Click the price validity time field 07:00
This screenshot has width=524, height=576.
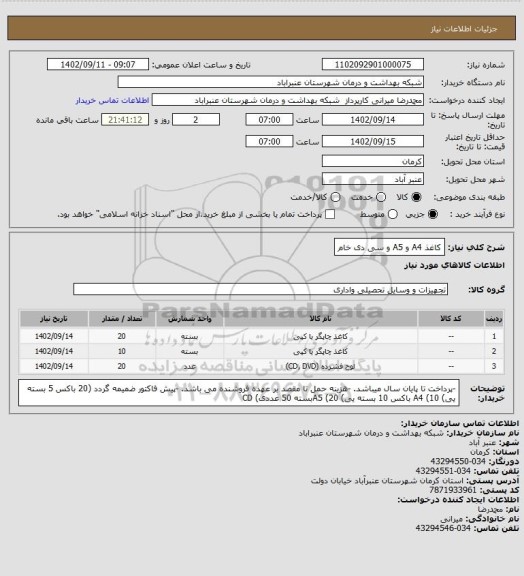point(269,141)
